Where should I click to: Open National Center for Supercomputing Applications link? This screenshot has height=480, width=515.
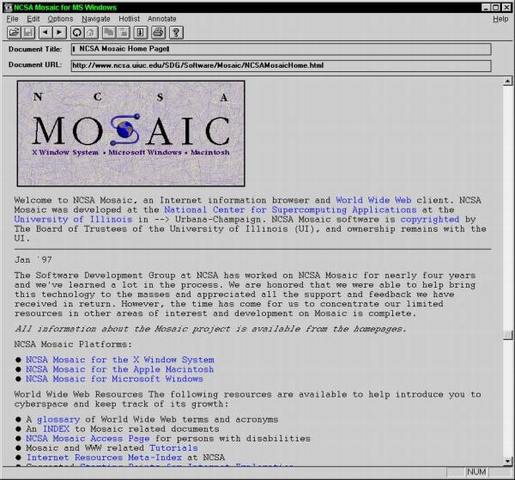click(x=290, y=210)
